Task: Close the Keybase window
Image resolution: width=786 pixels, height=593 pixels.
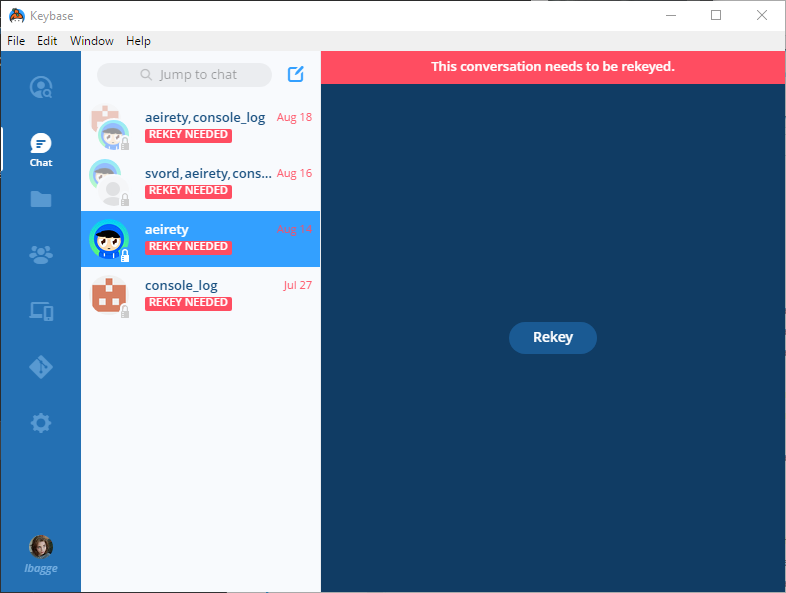Action: [x=761, y=16]
